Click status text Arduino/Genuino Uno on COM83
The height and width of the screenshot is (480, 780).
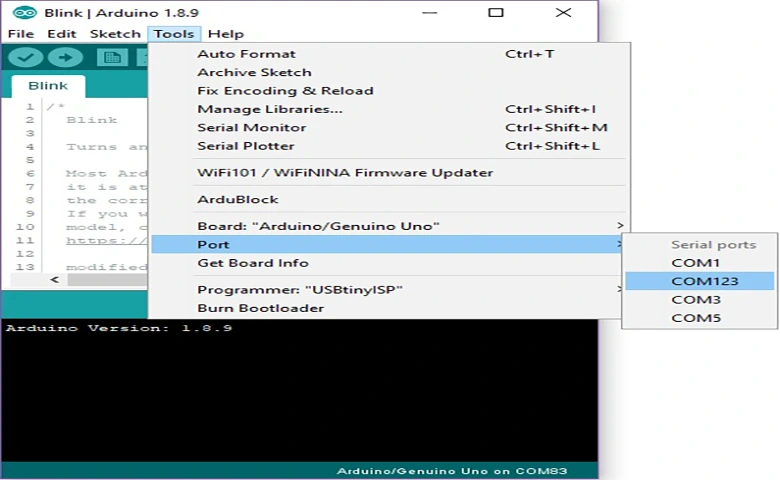coord(452,471)
